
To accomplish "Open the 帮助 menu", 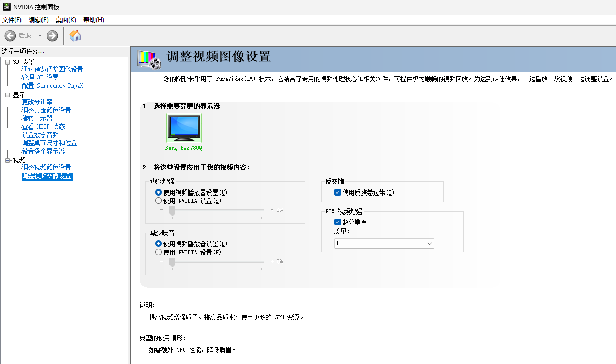I will pyautogui.click(x=93, y=20).
